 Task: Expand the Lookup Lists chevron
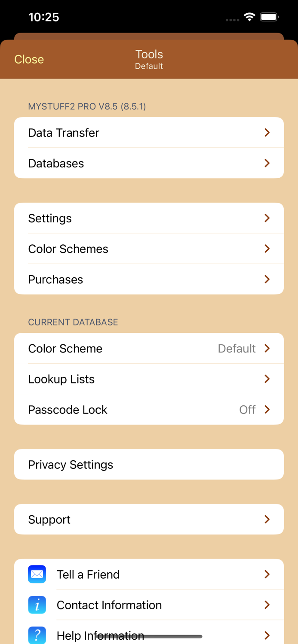[x=267, y=379]
